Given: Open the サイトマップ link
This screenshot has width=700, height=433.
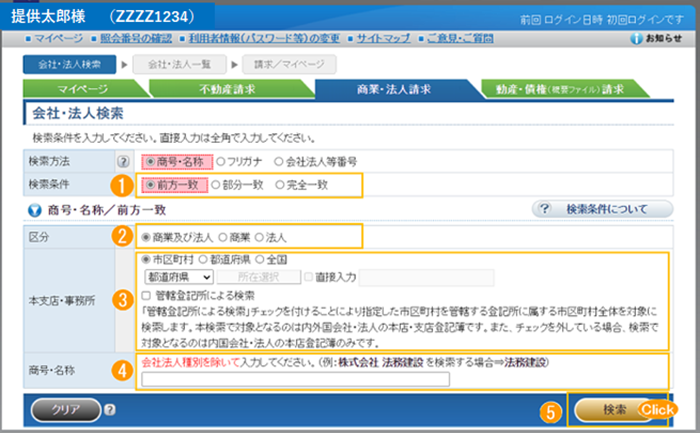Looking at the screenshot, I should pyautogui.click(x=383, y=38).
